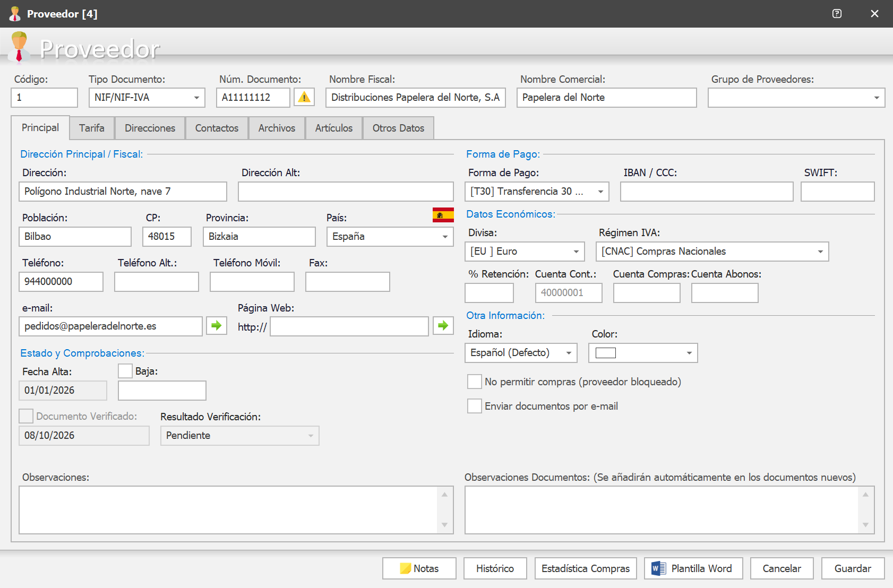Open the Régimen IVA dropdown
Viewport: 893px width, 588px height.
point(820,252)
